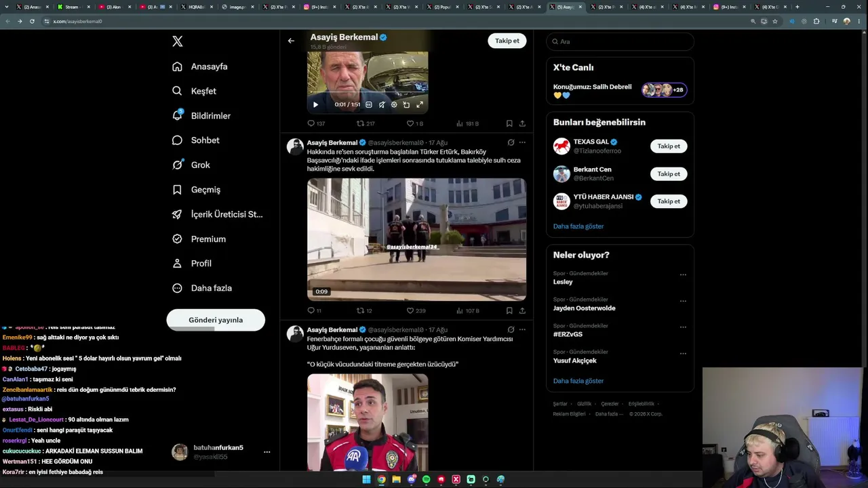Image resolution: width=868 pixels, height=488 pixels.
Task: Repost the post with 12 reposts
Action: (x=364, y=310)
